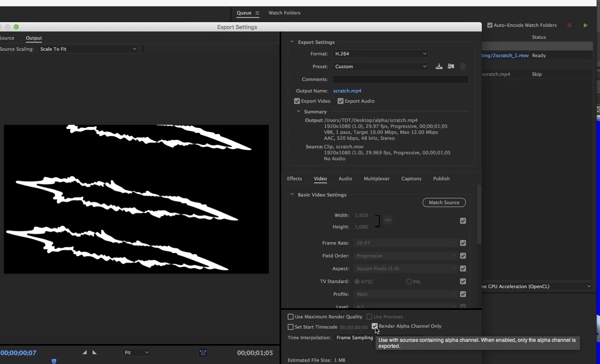Switch to the Effects tab
The height and width of the screenshot is (364, 600).
pos(294,179)
